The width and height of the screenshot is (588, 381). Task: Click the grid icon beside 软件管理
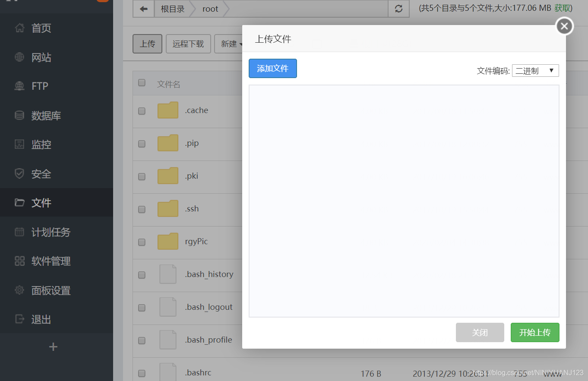(x=19, y=261)
